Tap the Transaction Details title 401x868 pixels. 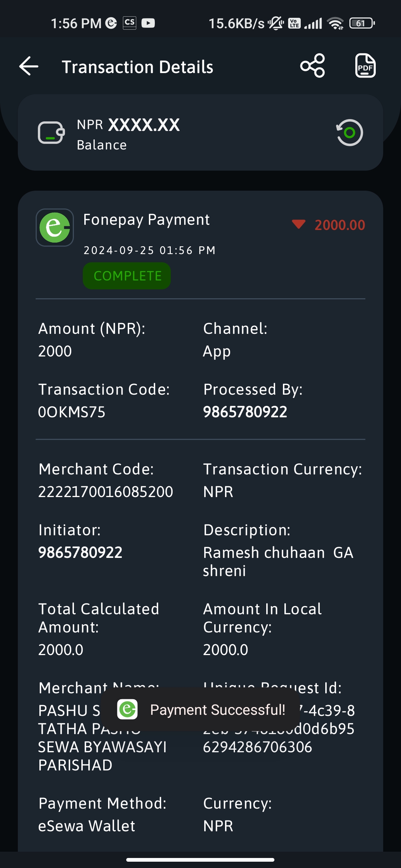[x=137, y=67]
